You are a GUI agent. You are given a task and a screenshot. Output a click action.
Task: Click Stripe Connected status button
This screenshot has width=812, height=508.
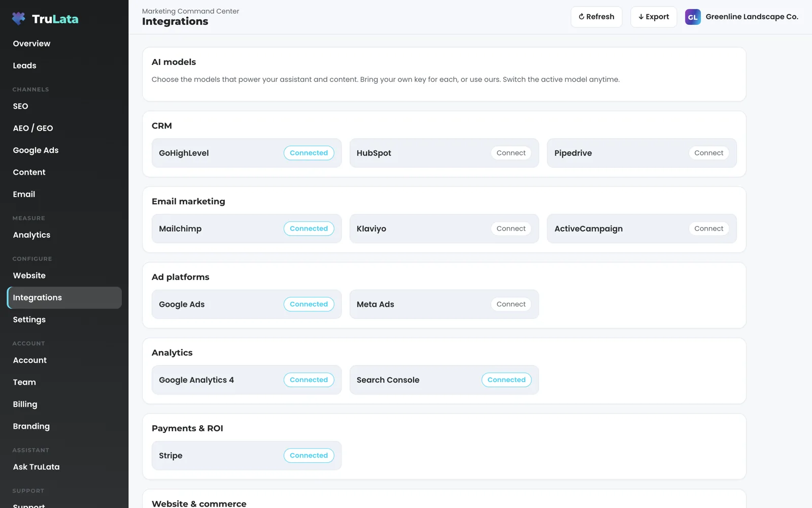pos(309,456)
